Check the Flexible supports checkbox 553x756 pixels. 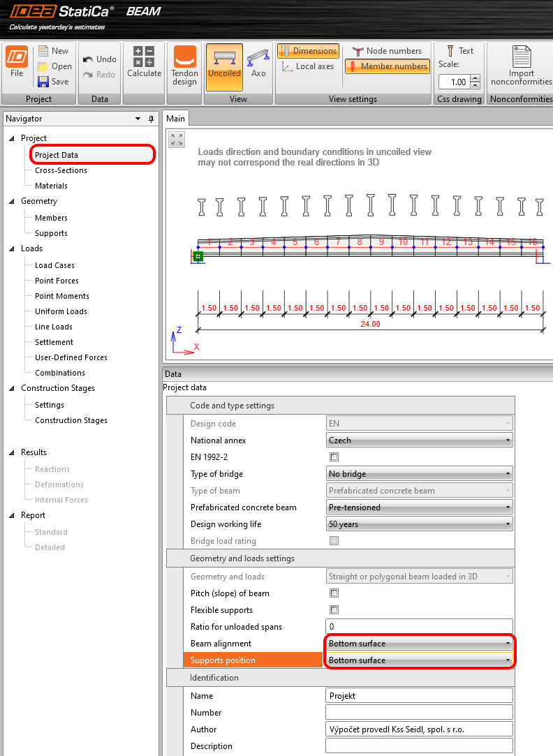(x=334, y=610)
